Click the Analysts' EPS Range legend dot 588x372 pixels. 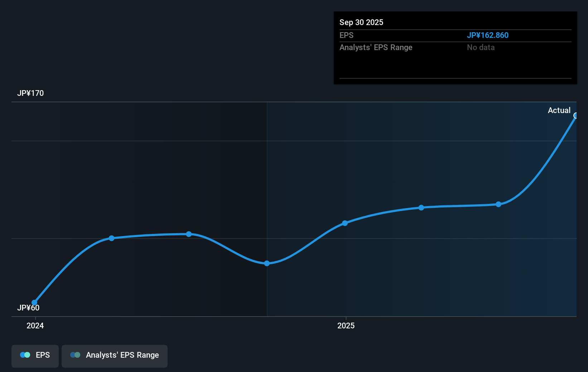75,355
